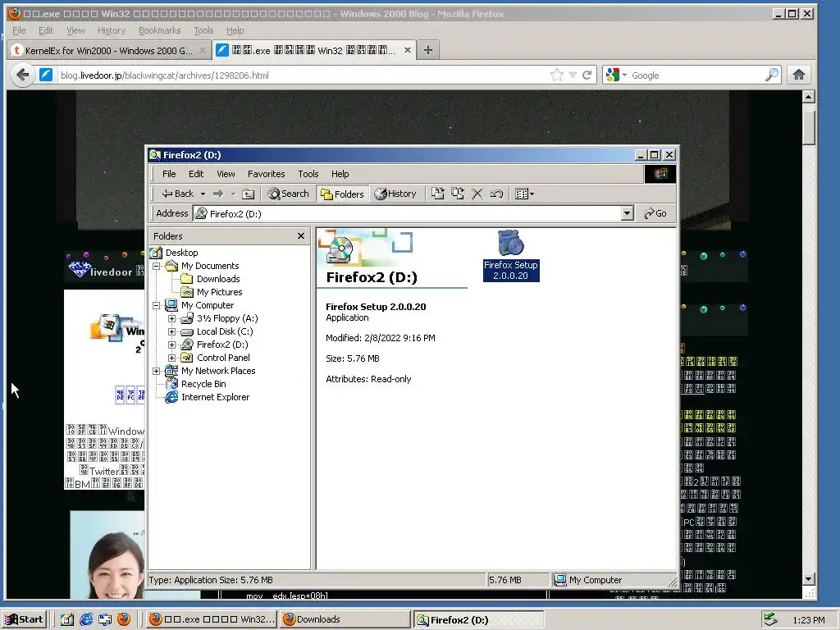Open the Explorer Favorites menu
This screenshot has height=630, width=840.
[267, 174]
